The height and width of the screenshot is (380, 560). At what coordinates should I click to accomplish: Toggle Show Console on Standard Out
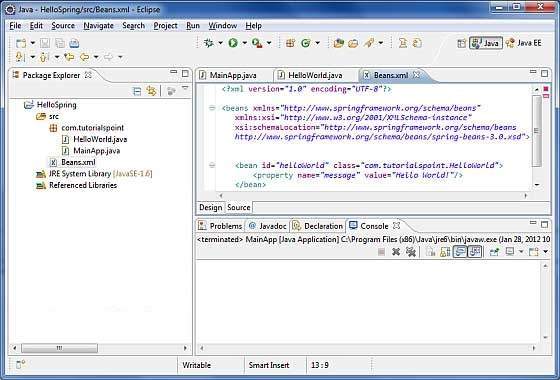(x=460, y=252)
